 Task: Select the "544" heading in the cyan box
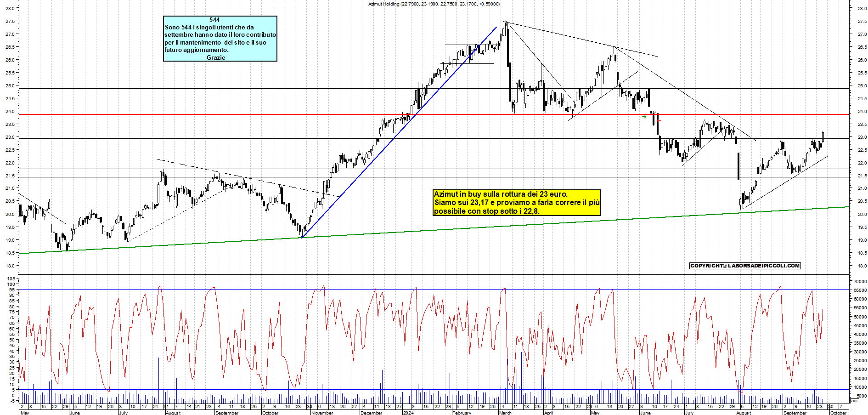[214, 20]
